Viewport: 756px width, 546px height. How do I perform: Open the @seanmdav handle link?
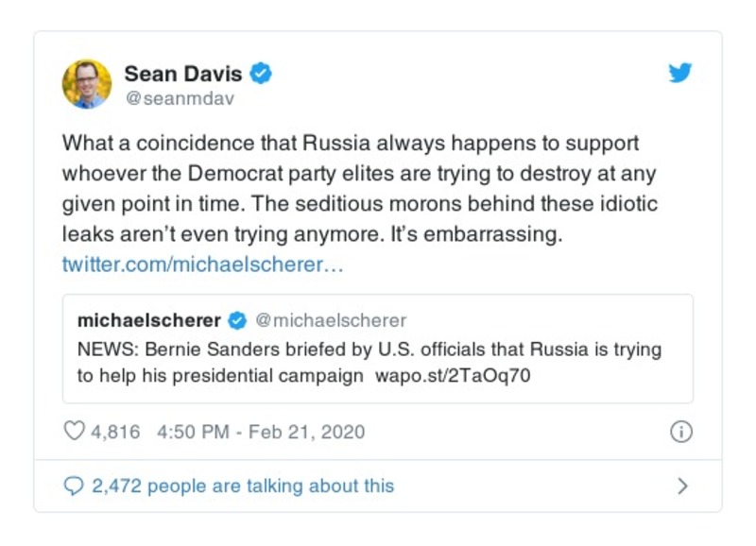(x=179, y=97)
